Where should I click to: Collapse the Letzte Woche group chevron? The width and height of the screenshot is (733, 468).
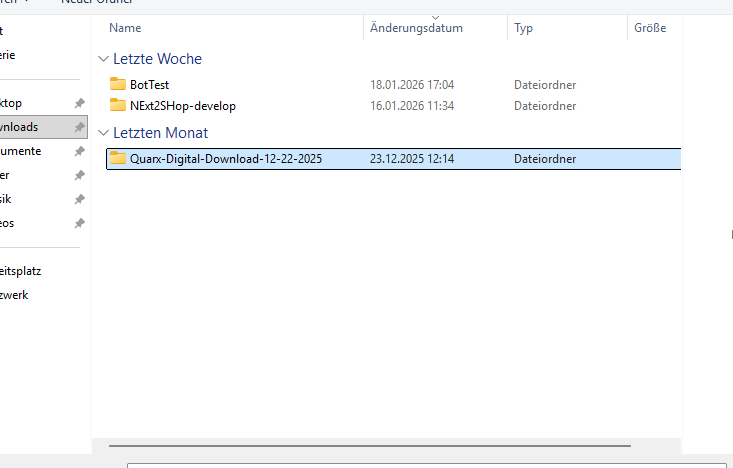[x=103, y=60]
